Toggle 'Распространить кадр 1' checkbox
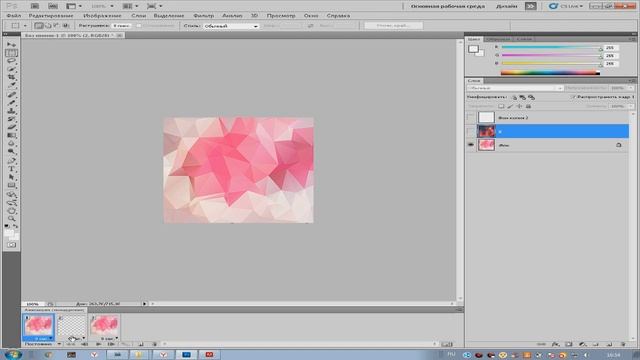 coord(573,97)
